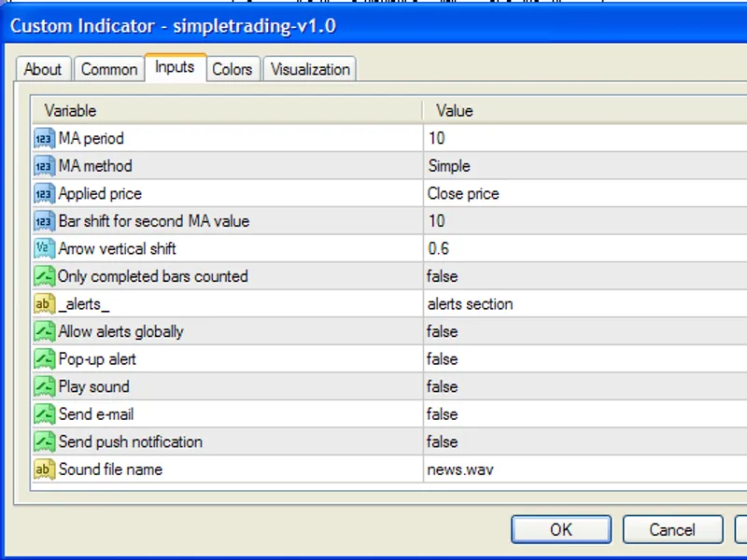Select the Send e-mail label
The image size is (747, 560).
[x=96, y=414]
